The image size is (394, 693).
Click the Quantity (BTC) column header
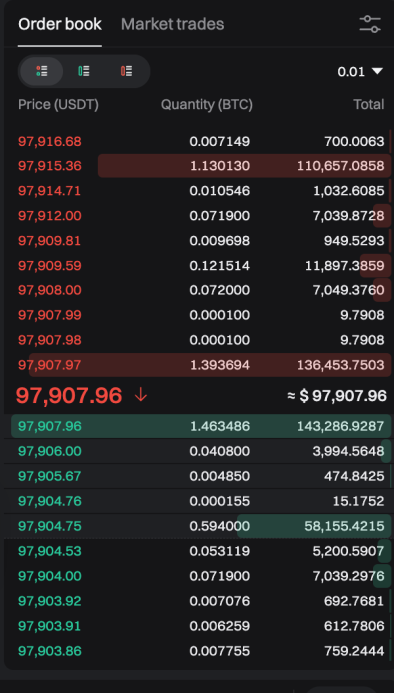(207, 105)
